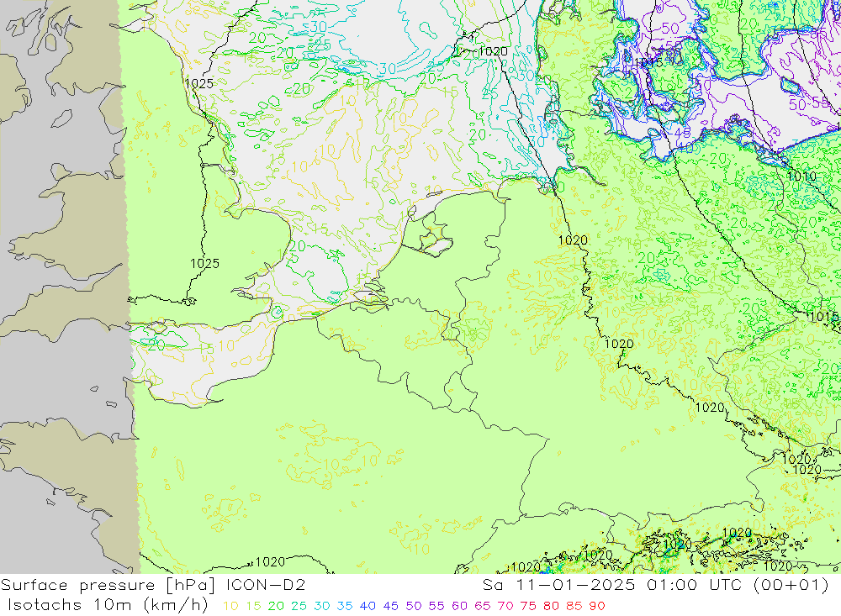Select legend value 70 in isotachs scale

pyautogui.click(x=505, y=606)
